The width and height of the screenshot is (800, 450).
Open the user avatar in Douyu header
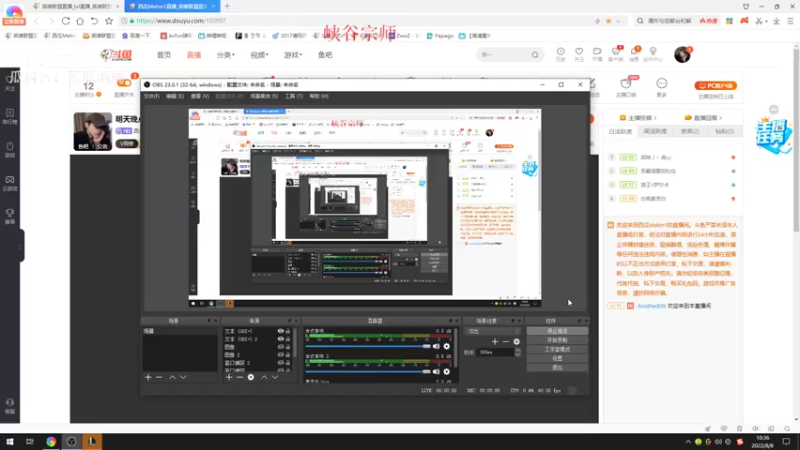682,55
